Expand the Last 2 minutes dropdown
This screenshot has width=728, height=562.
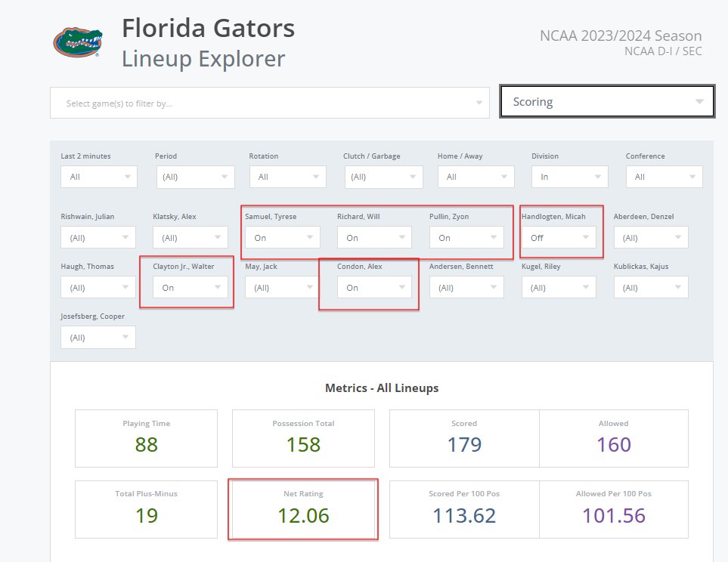point(99,177)
